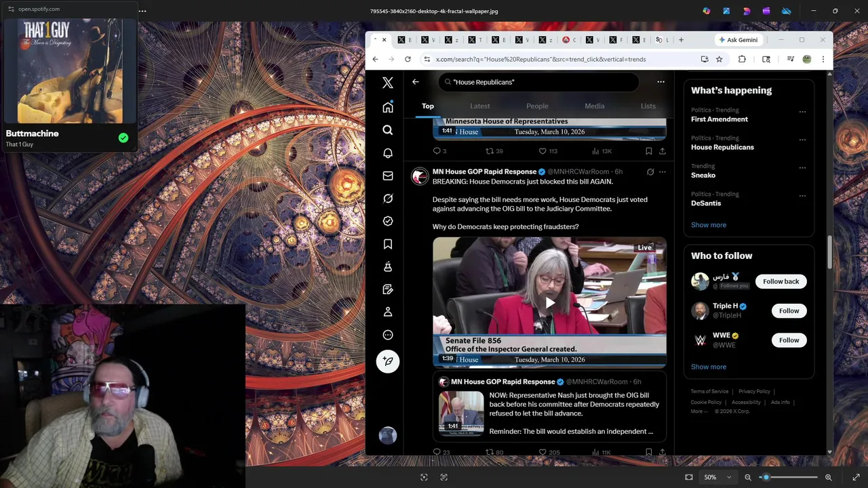
Task: Open a new Chrome tab
Action: tap(681, 40)
